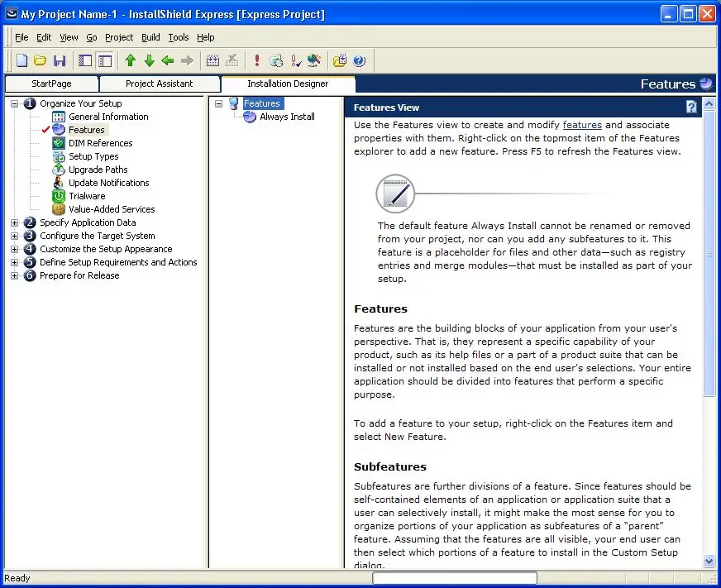Open the Project menu

119,37
